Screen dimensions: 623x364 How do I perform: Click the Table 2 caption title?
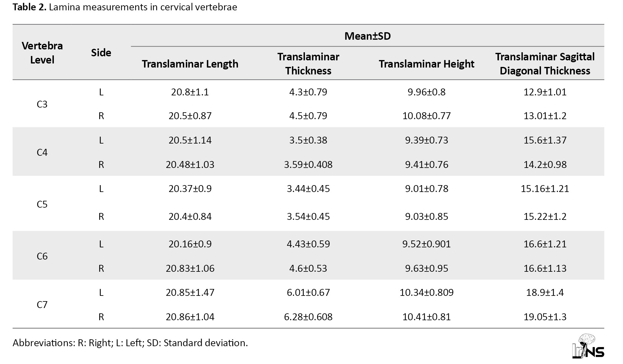coord(125,7)
